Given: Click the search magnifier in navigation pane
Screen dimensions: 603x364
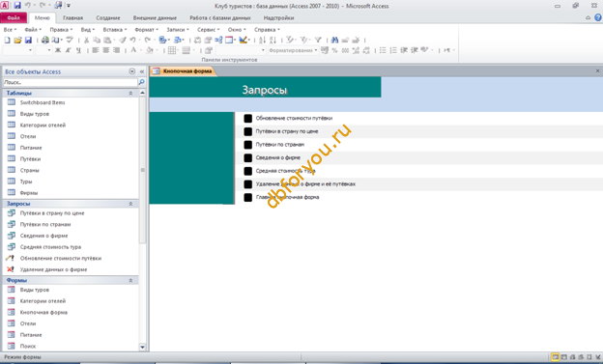Looking at the screenshot, I should pos(141,82).
